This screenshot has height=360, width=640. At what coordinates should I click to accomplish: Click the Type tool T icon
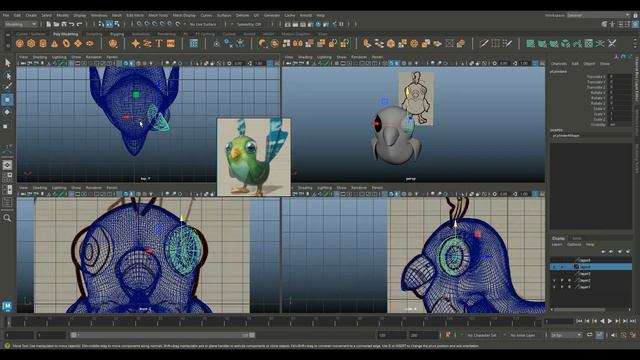click(x=159, y=43)
